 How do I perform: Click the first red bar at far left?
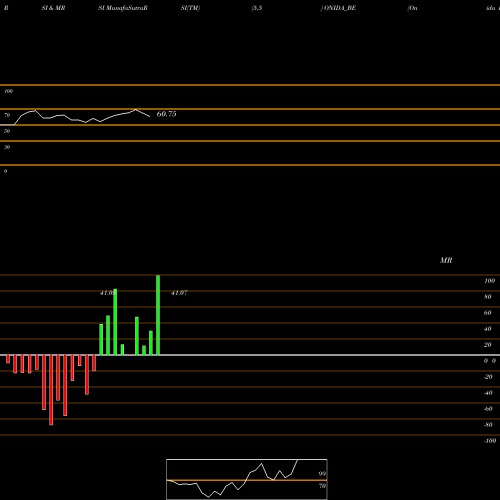tap(8, 359)
